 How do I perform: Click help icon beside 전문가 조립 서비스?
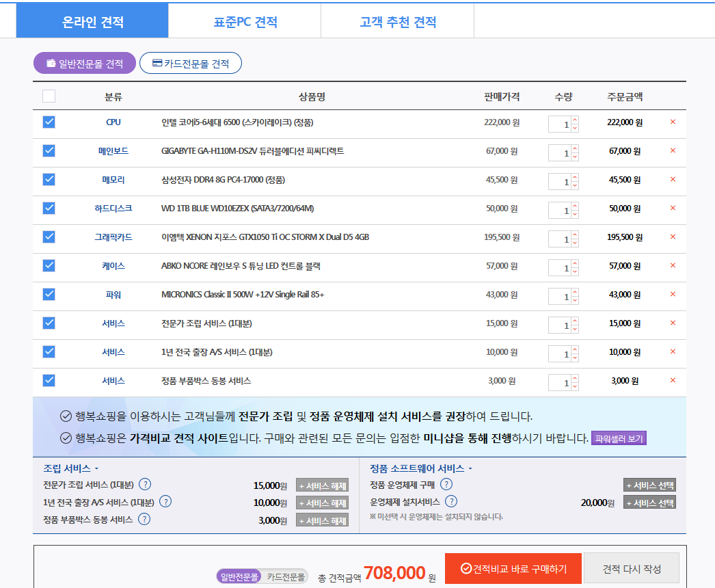(x=144, y=485)
